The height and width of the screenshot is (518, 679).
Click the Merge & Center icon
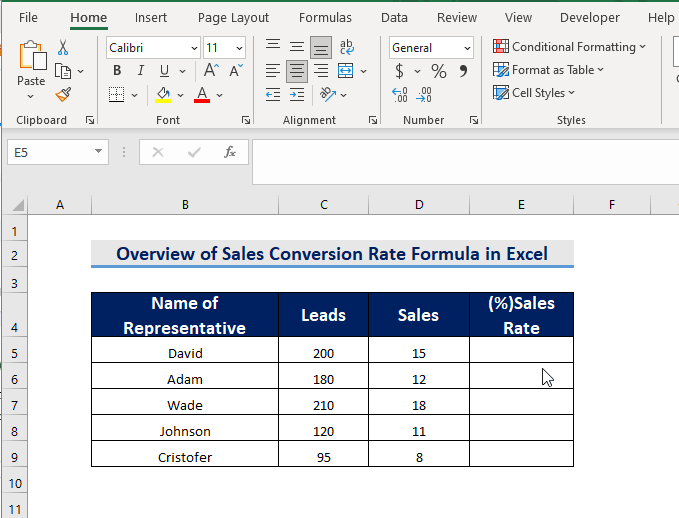point(346,71)
